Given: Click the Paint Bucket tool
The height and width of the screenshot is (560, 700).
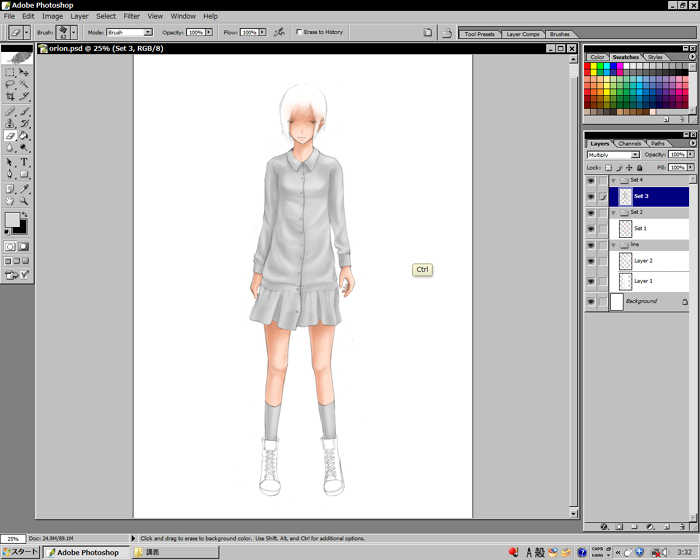Looking at the screenshot, I should (x=24, y=136).
